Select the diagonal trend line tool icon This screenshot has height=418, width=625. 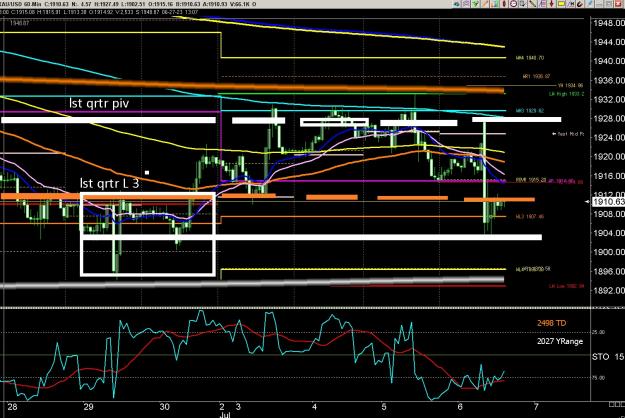click(533, 4)
